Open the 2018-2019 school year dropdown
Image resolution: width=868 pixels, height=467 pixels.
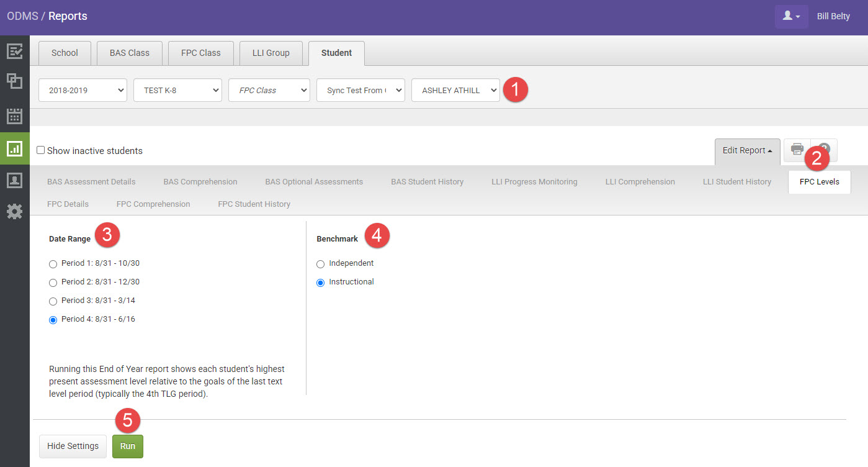point(83,90)
